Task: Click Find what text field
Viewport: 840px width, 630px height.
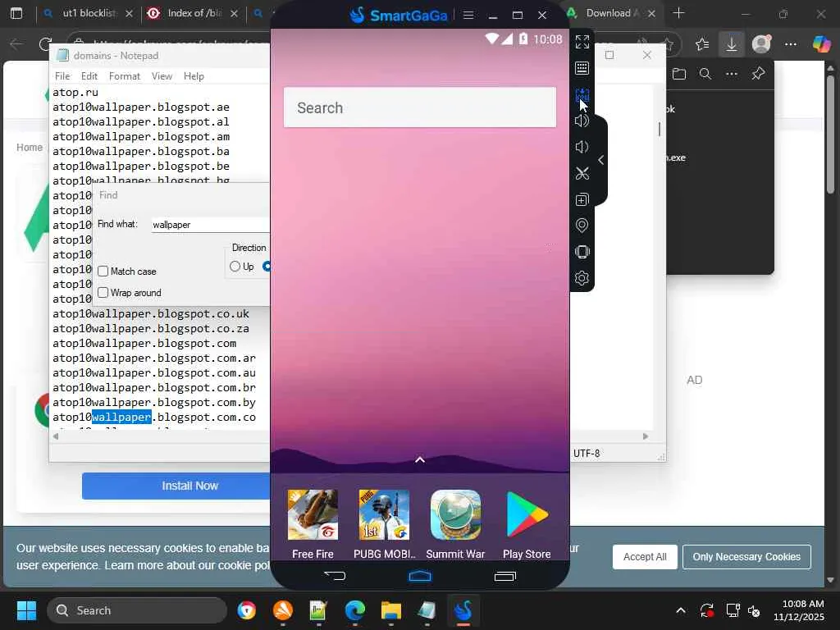Action: tap(211, 225)
